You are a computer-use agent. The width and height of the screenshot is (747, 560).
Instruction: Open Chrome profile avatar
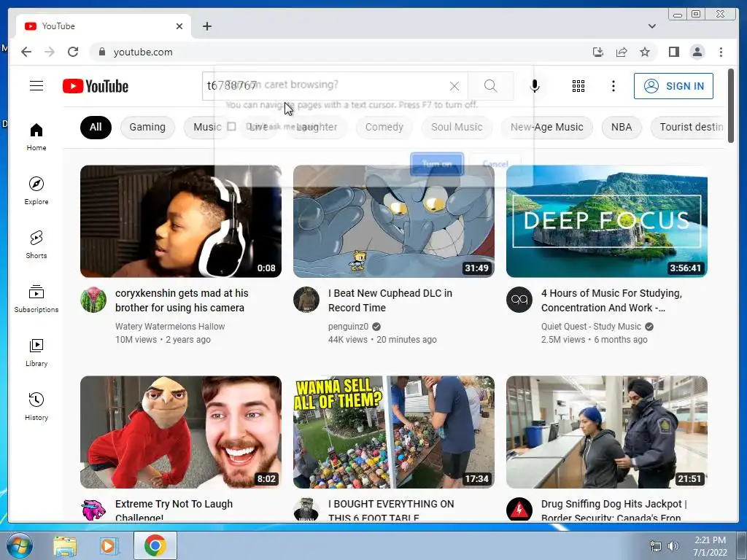(697, 52)
